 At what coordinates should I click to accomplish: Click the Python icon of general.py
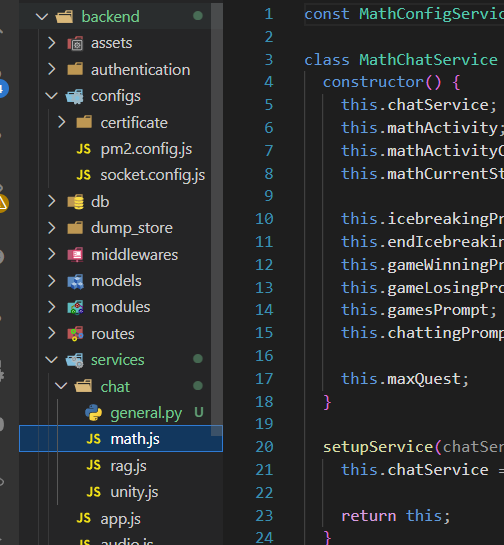point(94,413)
